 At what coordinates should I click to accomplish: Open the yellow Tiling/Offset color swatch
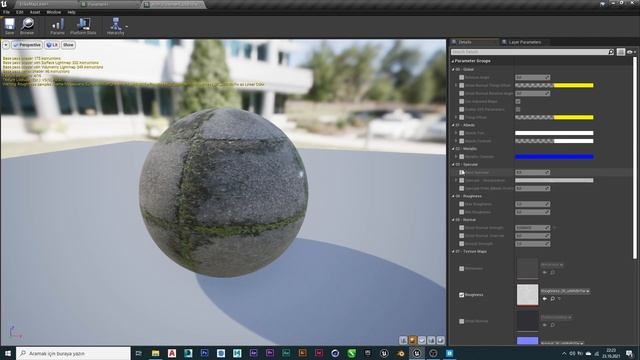pyautogui.click(x=554, y=118)
